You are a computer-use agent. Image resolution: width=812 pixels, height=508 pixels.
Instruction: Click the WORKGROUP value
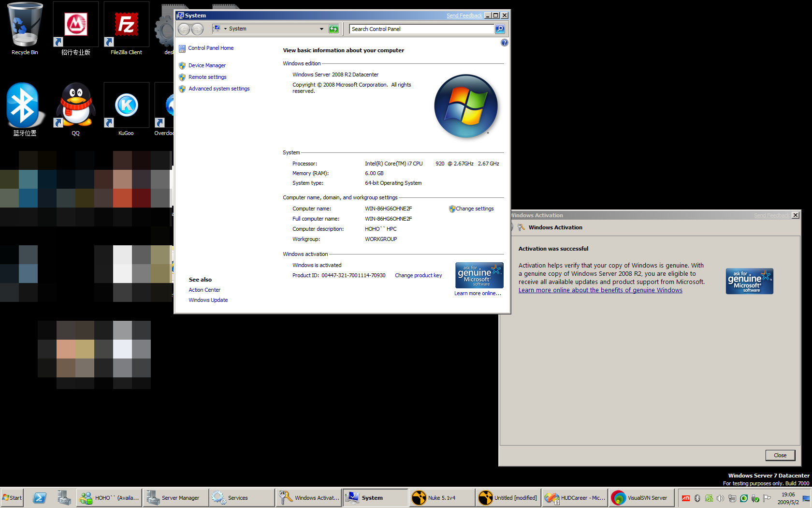point(381,239)
